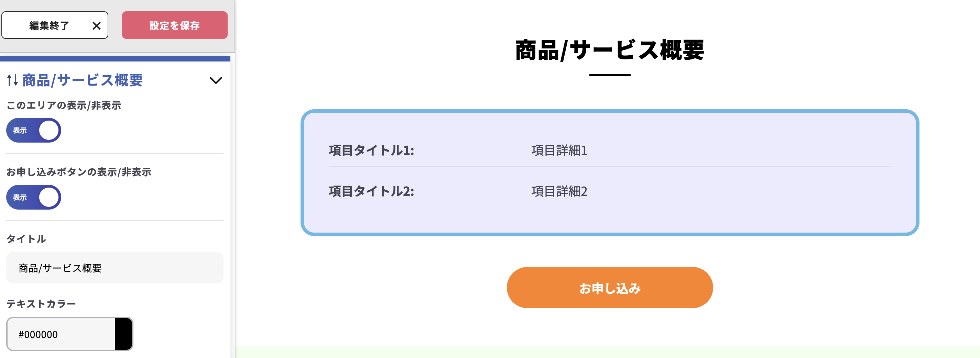
Task: Turn off お申し込みボタンの表示/非表示 switch
Action: pos(33,197)
